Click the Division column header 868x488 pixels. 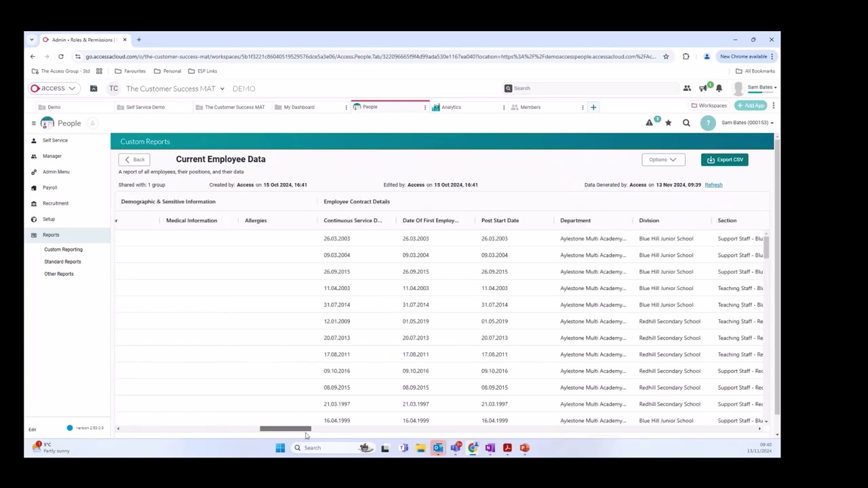tap(649, 220)
